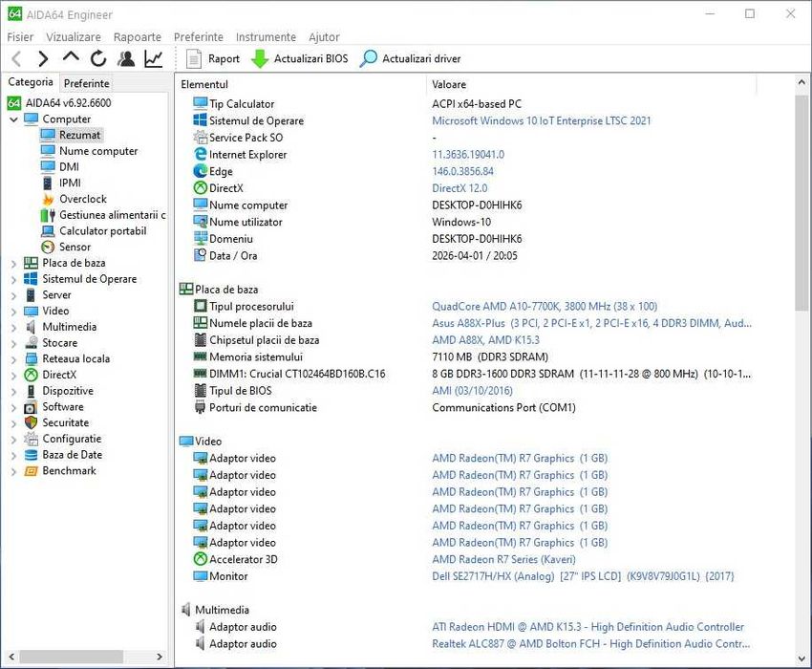Click the Multimedia speaker icon in sidebar
The image size is (812, 669).
(x=32, y=327)
